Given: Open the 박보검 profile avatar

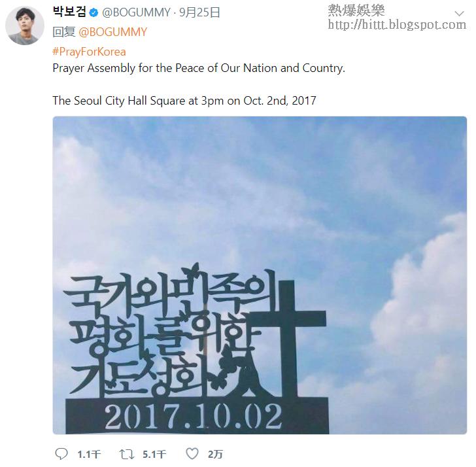Looking at the screenshot, I should 25,26.
